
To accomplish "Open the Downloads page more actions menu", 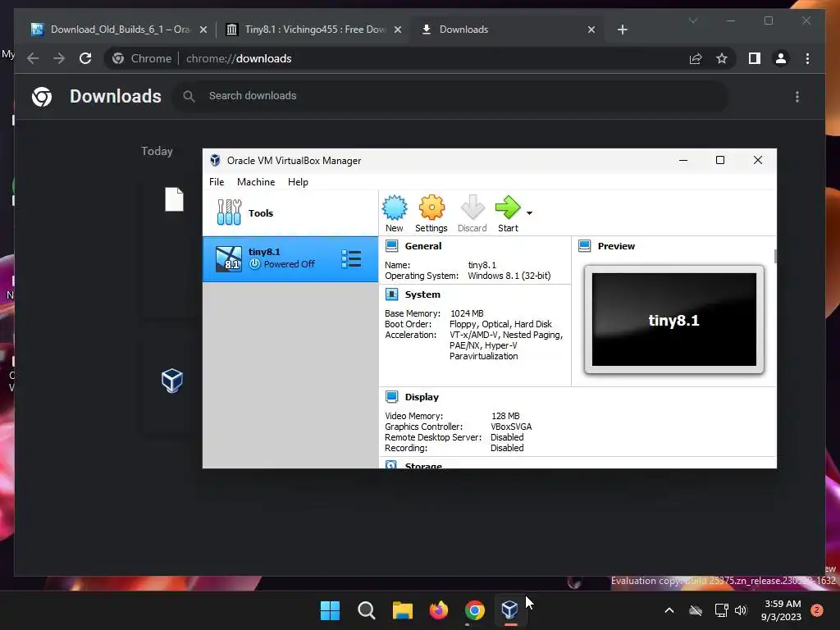I will tap(797, 97).
